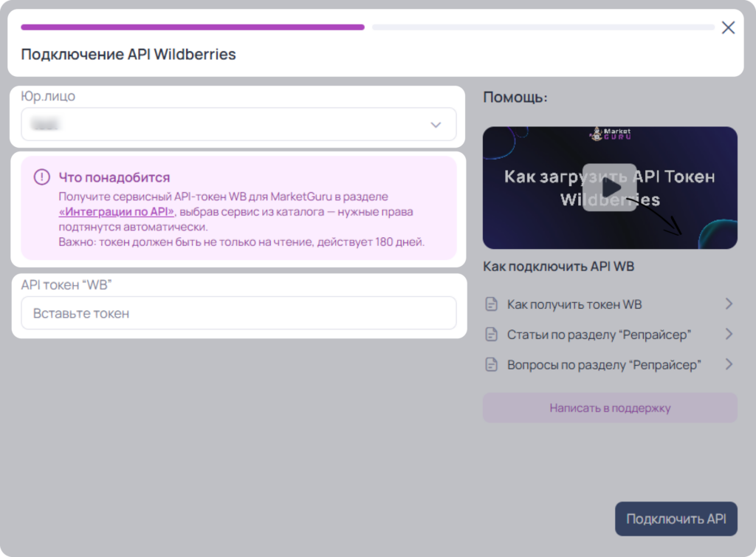The image size is (756, 557).
Task: Click the Помощь: heading
Action: 515,98
